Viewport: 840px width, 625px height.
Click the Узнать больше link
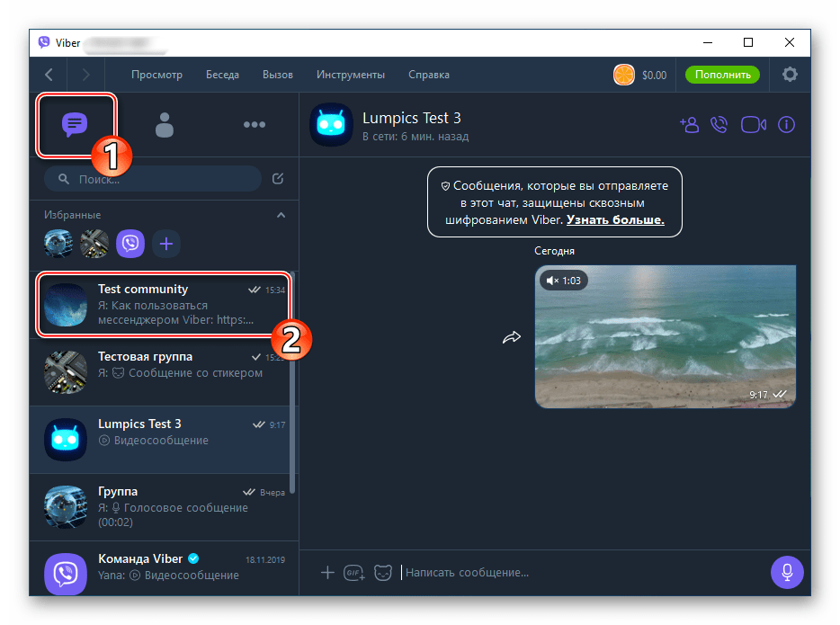[x=615, y=219]
